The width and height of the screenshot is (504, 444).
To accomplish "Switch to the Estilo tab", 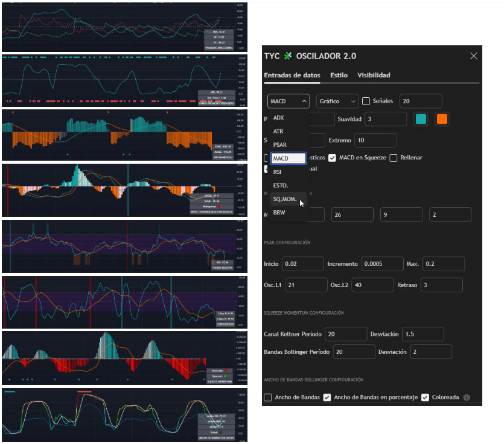I will click(339, 76).
